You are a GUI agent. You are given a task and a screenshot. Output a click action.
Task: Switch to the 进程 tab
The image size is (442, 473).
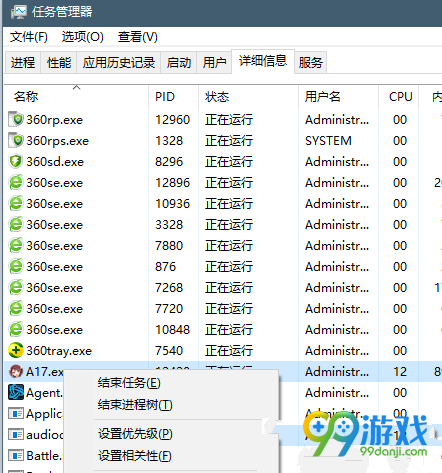point(23,62)
